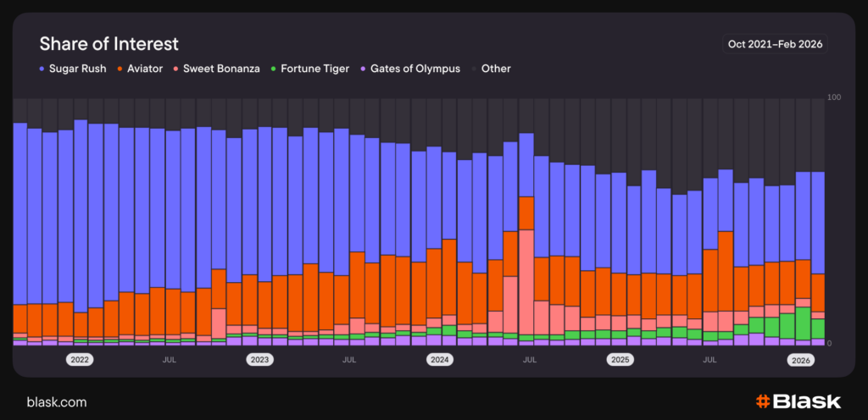This screenshot has height=420, width=868.
Task: Click the Other legend entry
Action: click(x=495, y=69)
